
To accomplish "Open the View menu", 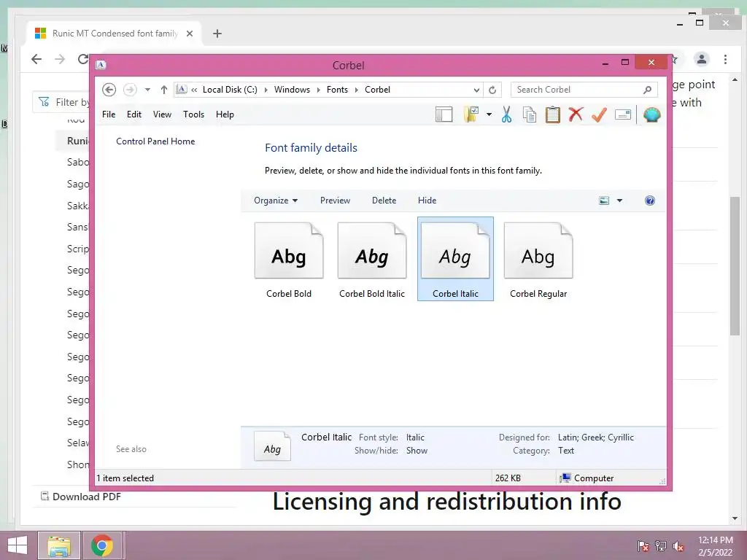I will tap(162, 114).
